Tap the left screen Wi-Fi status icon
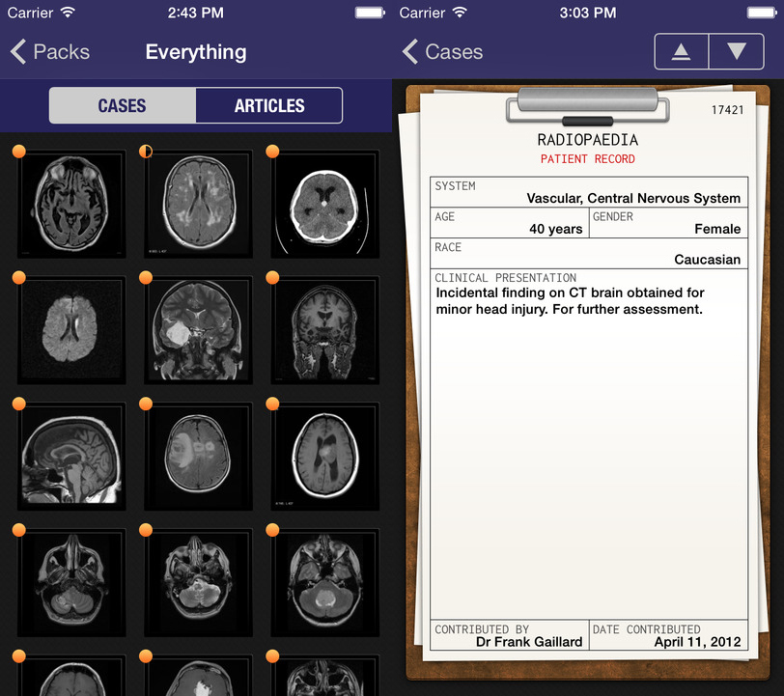This screenshot has height=696, width=784. 68,12
